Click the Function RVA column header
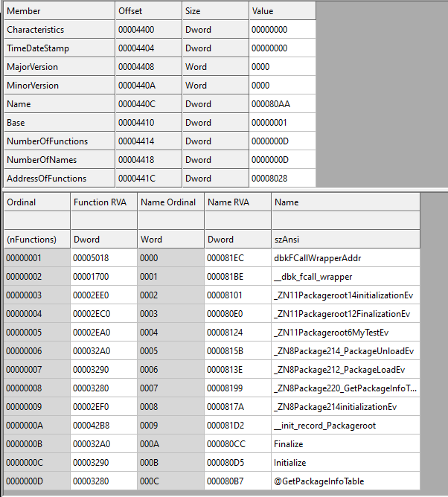Viewport: 448px width, 497px height. (104, 202)
